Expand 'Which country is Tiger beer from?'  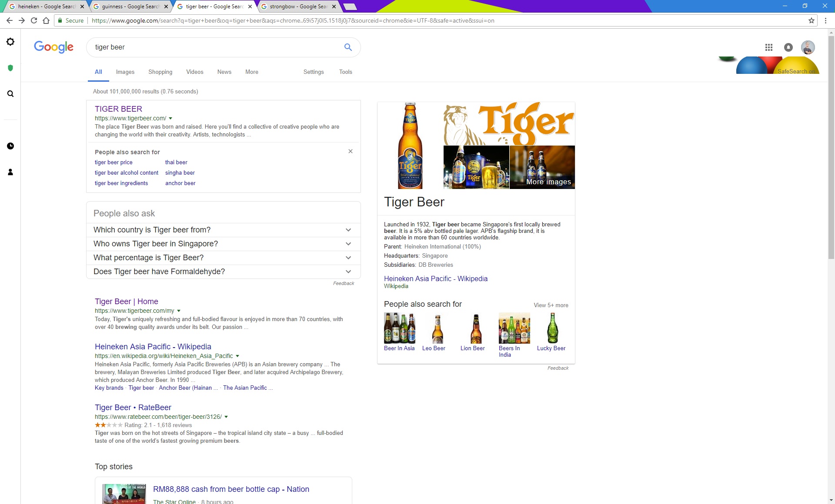tap(223, 230)
